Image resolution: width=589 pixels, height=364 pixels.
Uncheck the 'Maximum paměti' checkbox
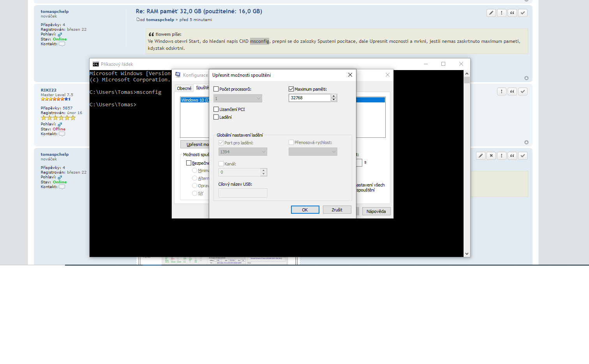pos(291,89)
